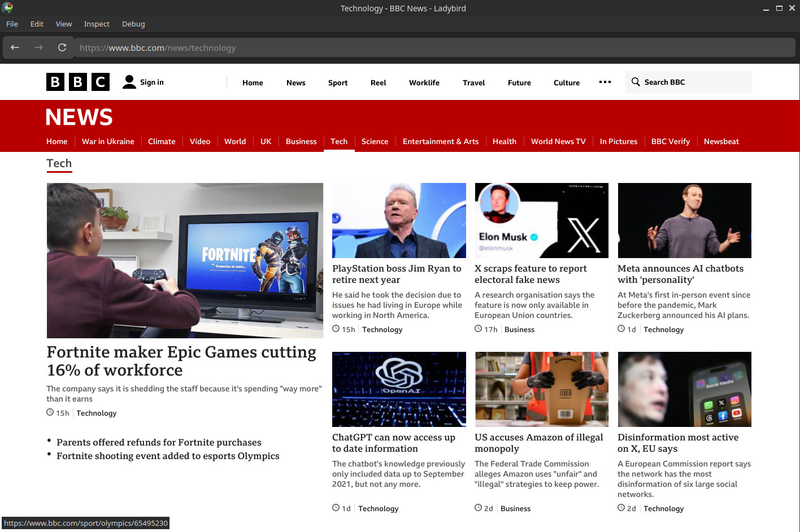Click the Ladybird app icon in title bar
This screenshot has width=800, height=532.
[7, 8]
